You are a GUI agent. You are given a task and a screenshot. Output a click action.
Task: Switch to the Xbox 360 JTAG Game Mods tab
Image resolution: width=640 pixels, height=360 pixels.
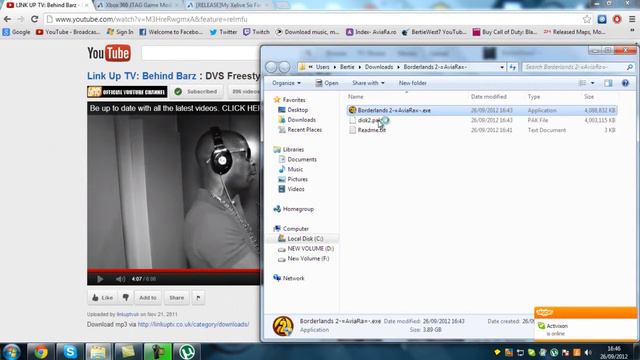pyautogui.click(x=139, y=5)
